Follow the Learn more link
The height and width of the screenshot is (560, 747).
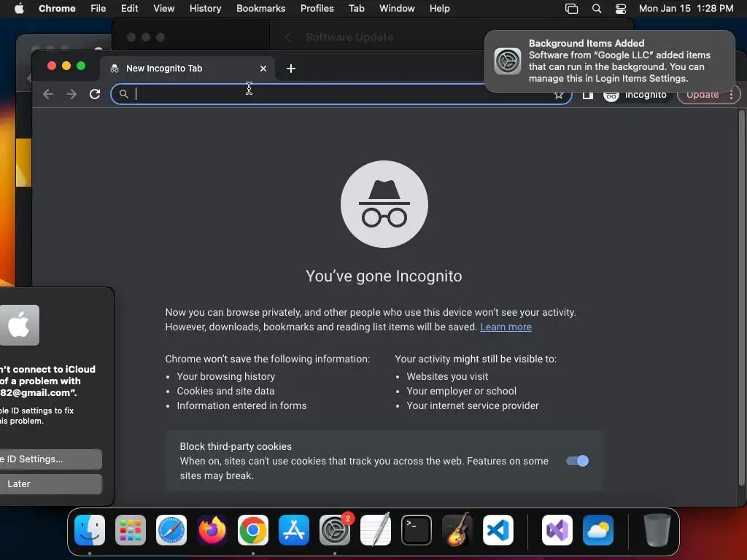pyautogui.click(x=506, y=327)
